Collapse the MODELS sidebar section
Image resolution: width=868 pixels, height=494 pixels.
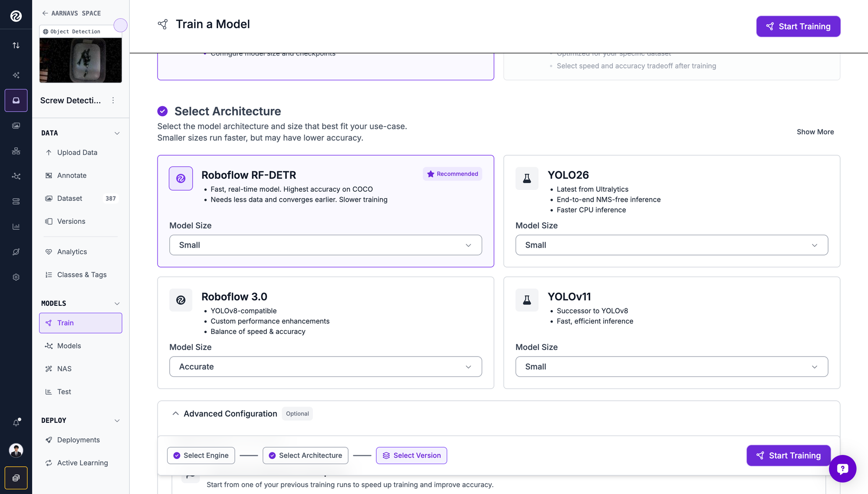coord(117,304)
